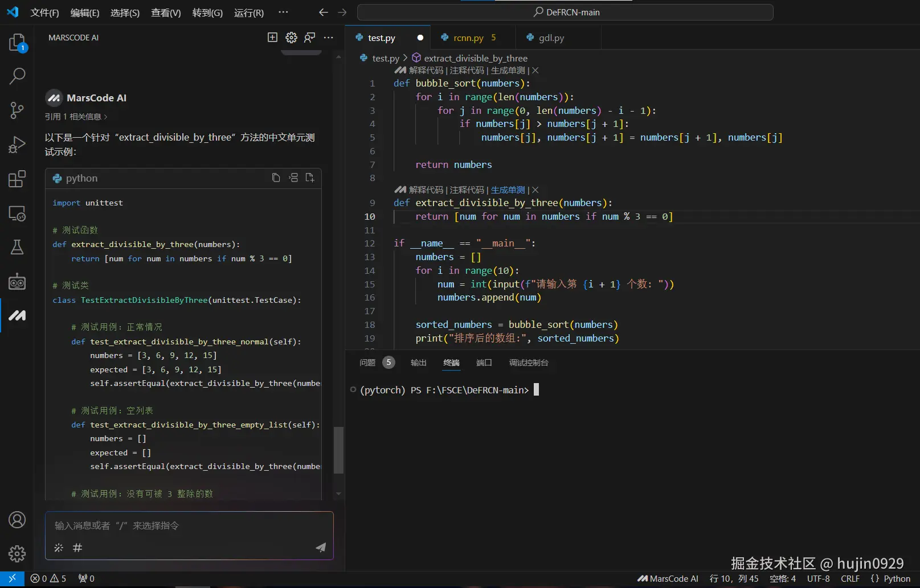Open the Source Control view
The width and height of the screenshot is (920, 588).
[x=17, y=110]
